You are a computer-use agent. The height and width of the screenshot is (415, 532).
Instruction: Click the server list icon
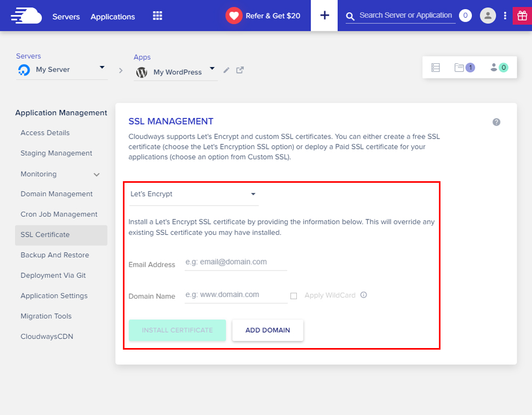tap(436, 67)
